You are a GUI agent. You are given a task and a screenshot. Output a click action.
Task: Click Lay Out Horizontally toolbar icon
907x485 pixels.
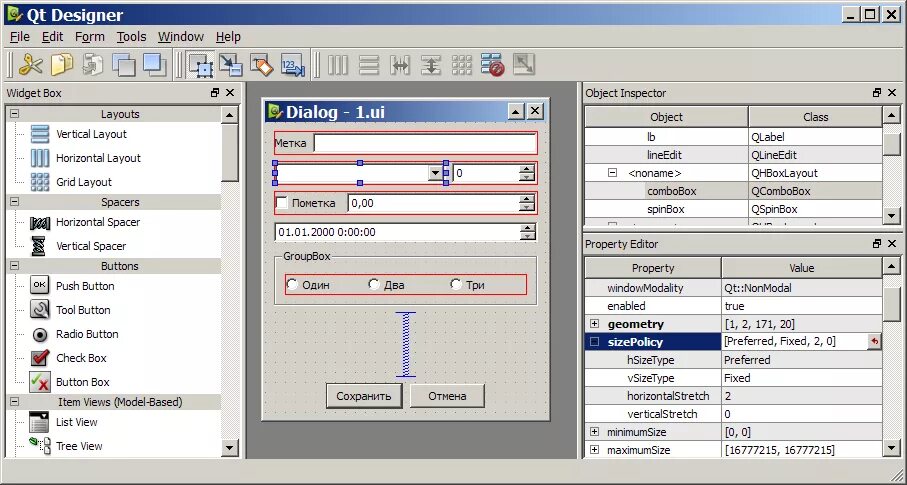pyautogui.click(x=338, y=64)
